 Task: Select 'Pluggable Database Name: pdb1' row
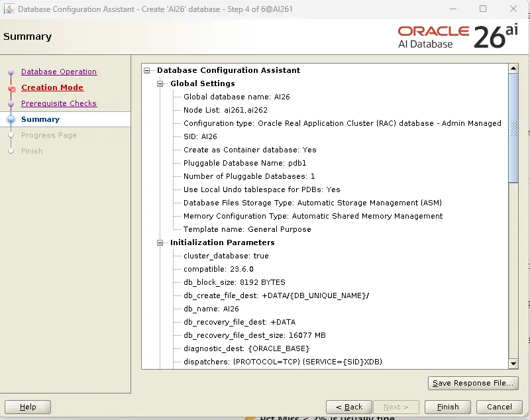[x=244, y=163]
